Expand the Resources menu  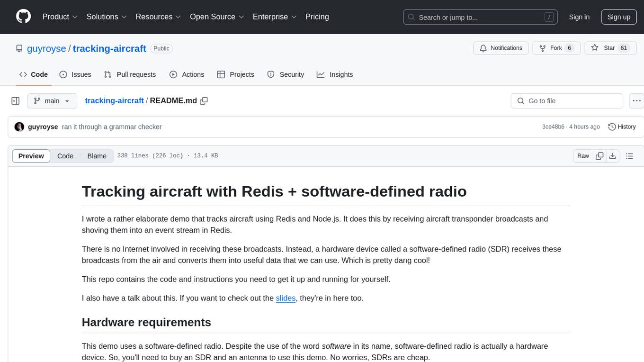(158, 17)
